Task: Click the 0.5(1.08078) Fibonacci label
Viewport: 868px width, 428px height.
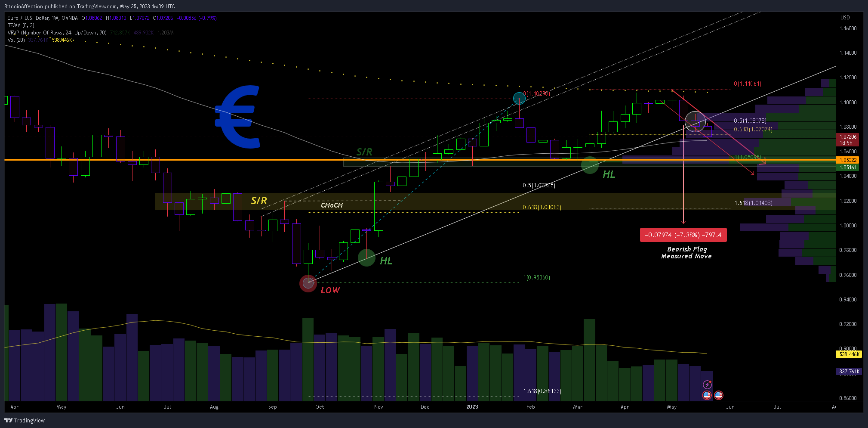Action: [750, 121]
